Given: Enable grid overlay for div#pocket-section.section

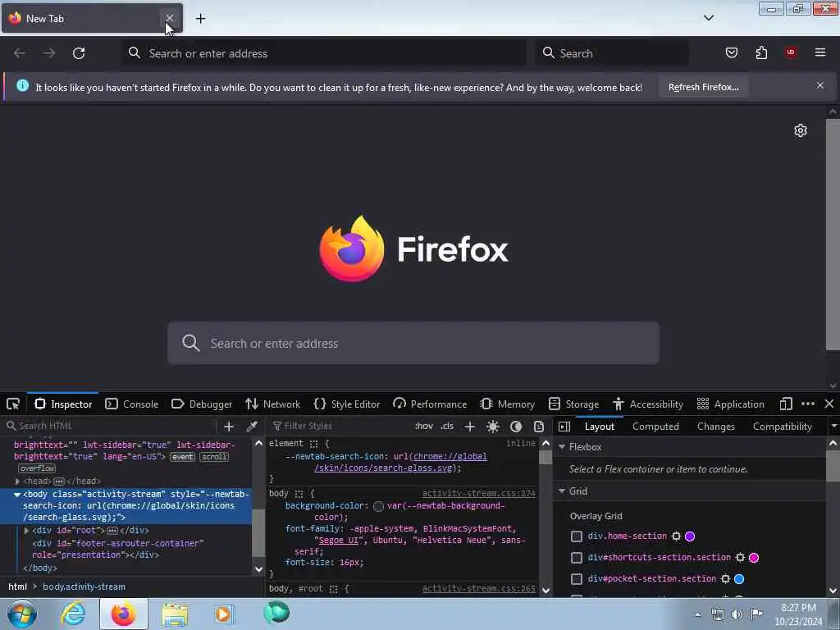Looking at the screenshot, I should tap(577, 579).
